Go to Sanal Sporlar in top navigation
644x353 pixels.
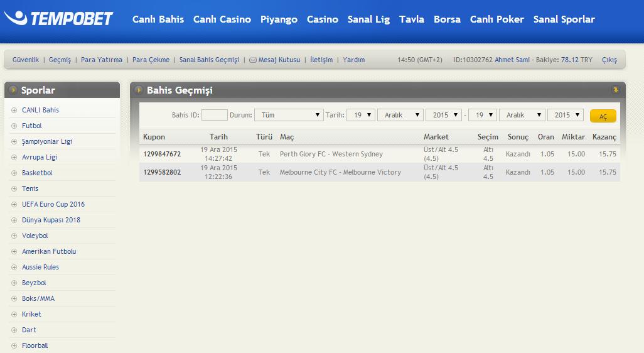pyautogui.click(x=564, y=19)
